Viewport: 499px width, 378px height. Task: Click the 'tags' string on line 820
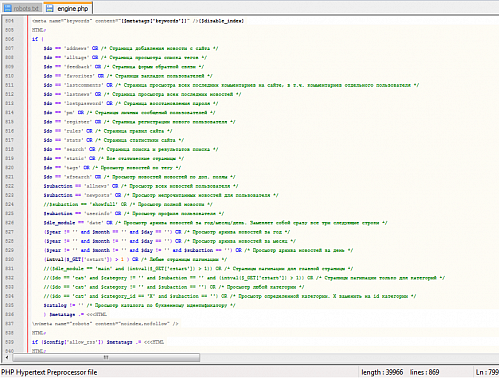point(72,168)
